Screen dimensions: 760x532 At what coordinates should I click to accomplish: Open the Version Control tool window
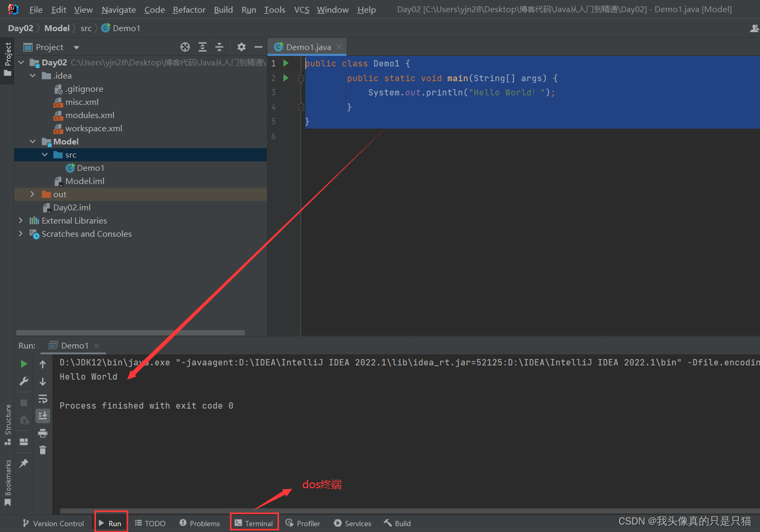(x=53, y=524)
